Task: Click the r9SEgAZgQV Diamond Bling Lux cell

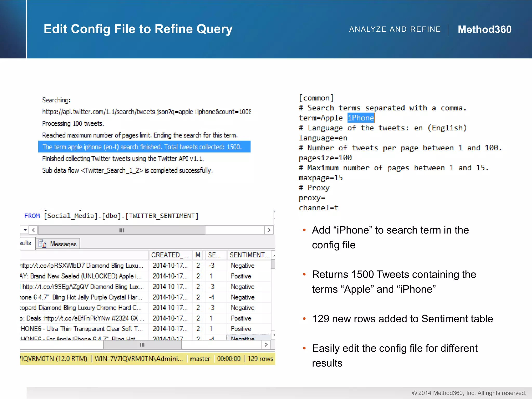Action: pyautogui.click(x=84, y=287)
